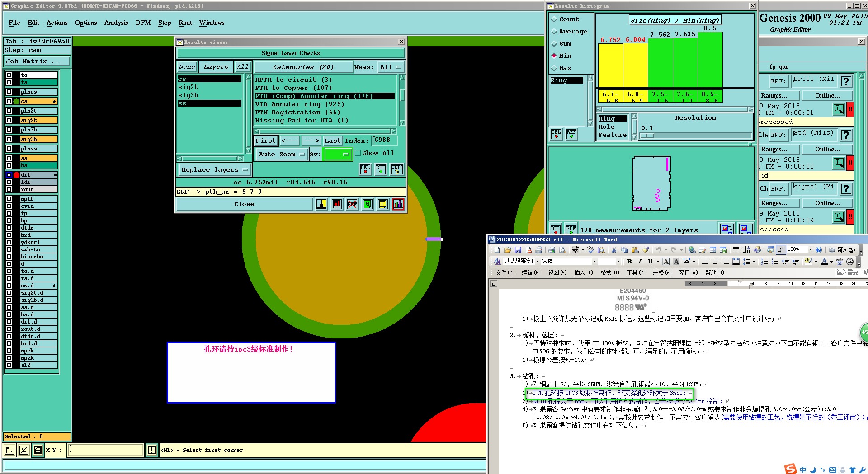Click the Cut scissors icon in Word
Image resolution: width=868 pixels, height=474 pixels.
pyautogui.click(x=614, y=250)
